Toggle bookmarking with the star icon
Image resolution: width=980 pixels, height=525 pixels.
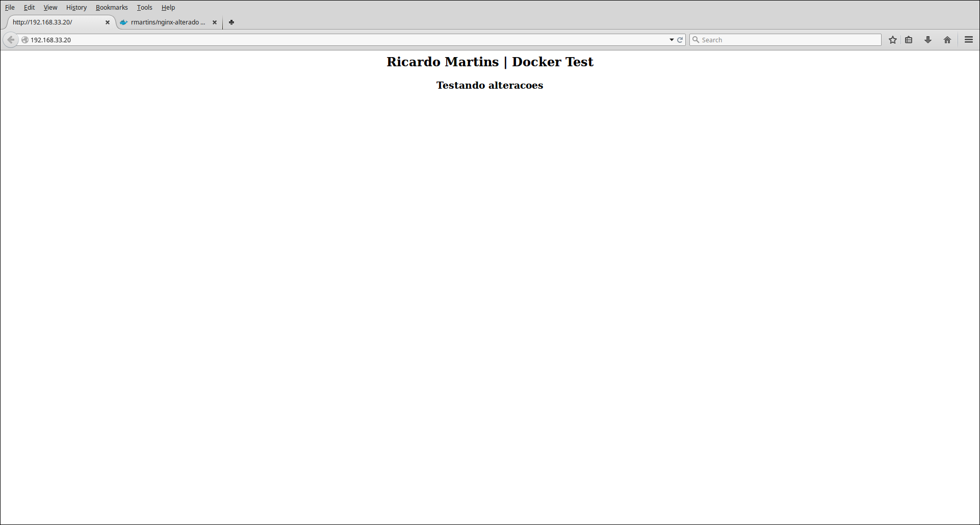[x=893, y=39]
